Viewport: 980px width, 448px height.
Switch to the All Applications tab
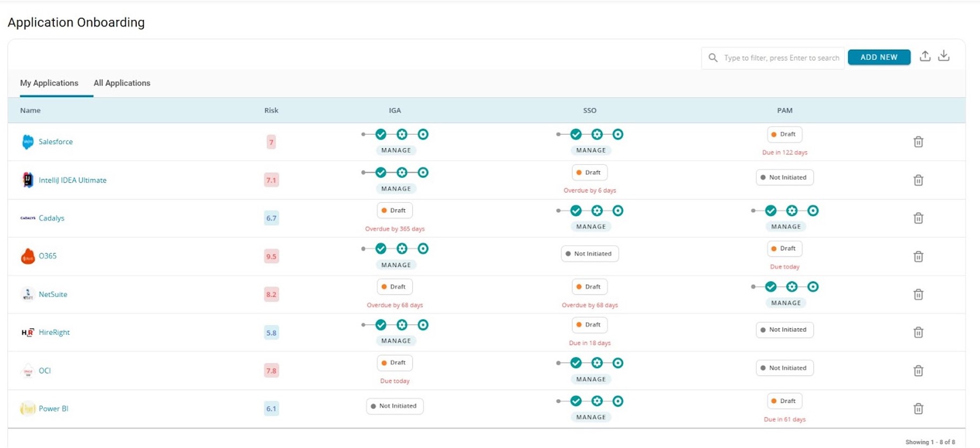122,83
